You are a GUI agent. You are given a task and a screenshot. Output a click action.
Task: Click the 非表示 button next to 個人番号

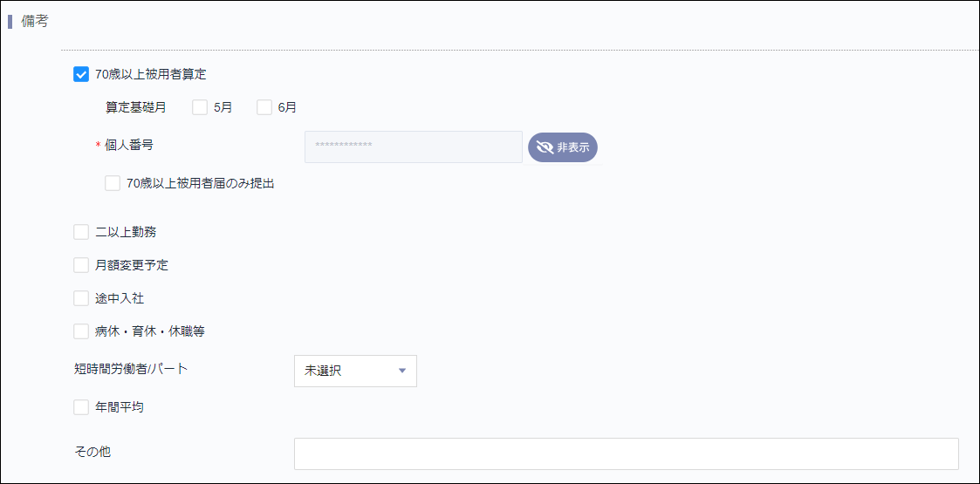pyautogui.click(x=563, y=147)
